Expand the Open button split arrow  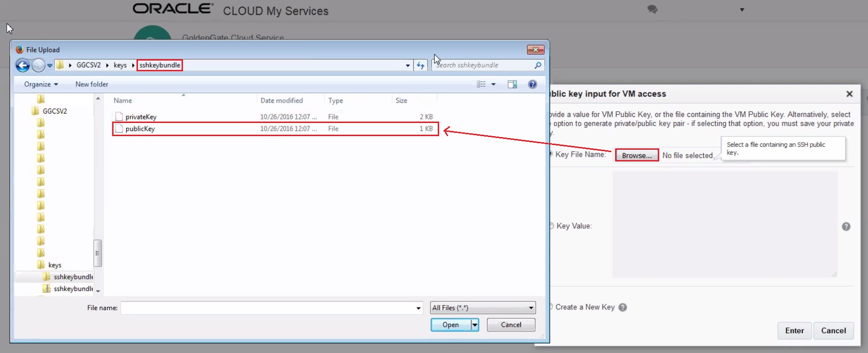pyautogui.click(x=475, y=325)
